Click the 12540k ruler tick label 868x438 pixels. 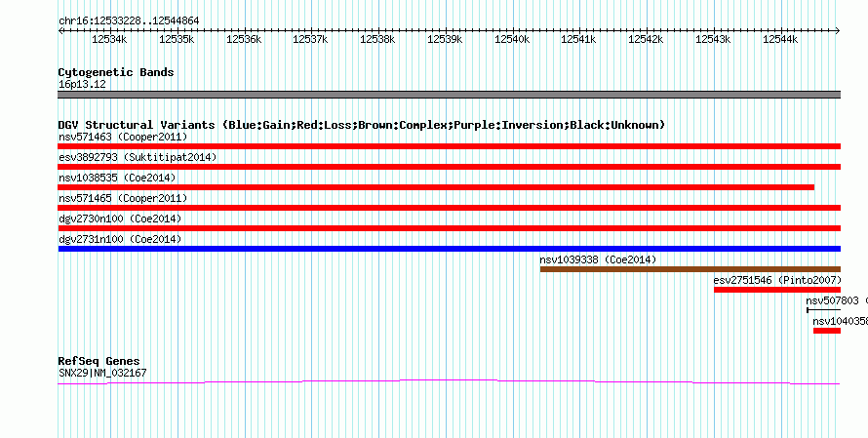tap(512, 39)
